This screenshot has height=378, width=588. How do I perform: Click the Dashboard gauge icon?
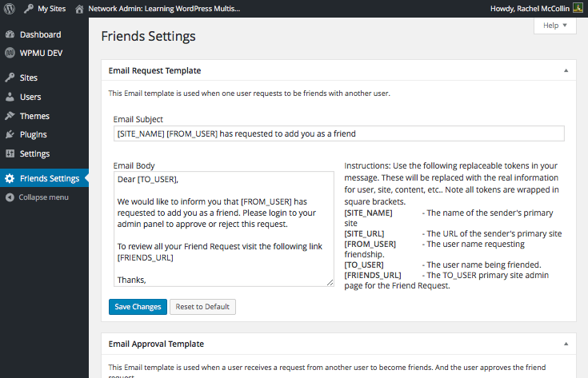pos(10,34)
